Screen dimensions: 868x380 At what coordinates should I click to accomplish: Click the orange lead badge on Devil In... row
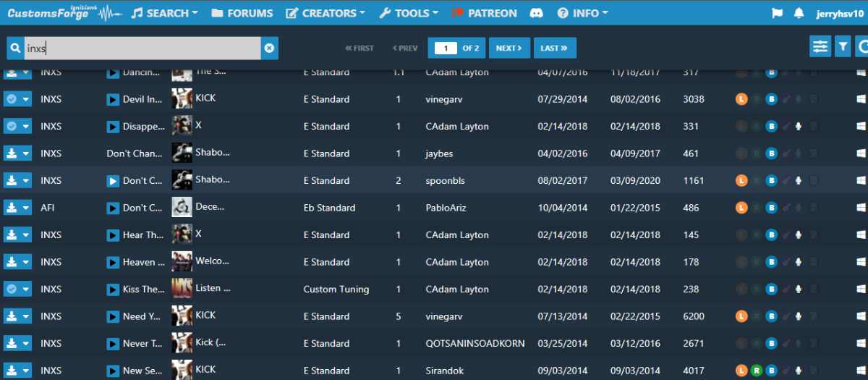pos(741,99)
